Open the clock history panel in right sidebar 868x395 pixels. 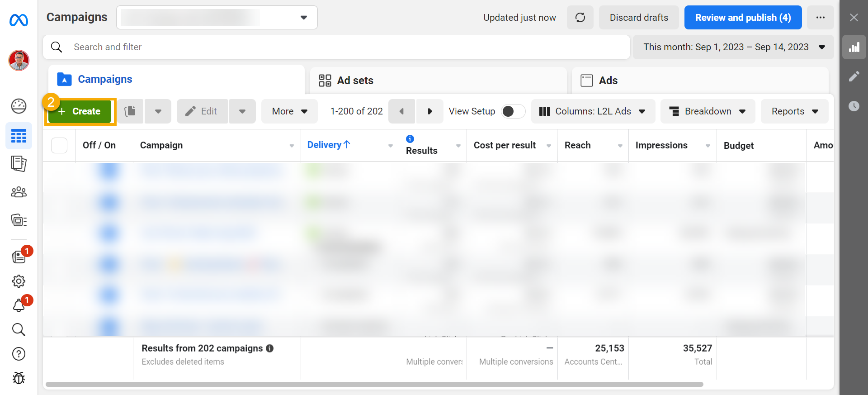tap(854, 106)
